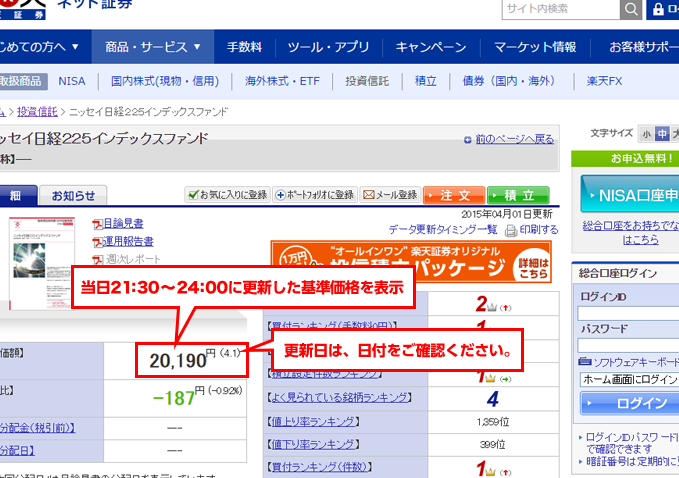The height and width of the screenshot is (478, 679).
Task: Click the fund prospectus thumbnail image
Action: pos(42,263)
